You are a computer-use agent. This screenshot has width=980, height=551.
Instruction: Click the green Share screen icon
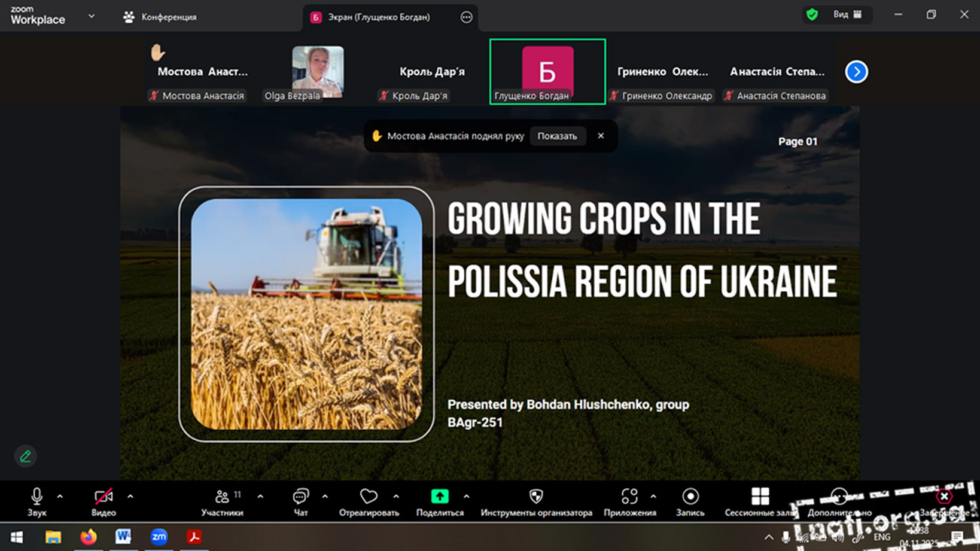point(440,497)
